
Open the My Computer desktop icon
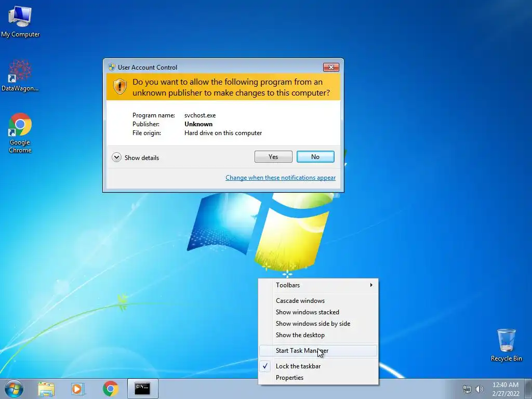click(x=20, y=22)
